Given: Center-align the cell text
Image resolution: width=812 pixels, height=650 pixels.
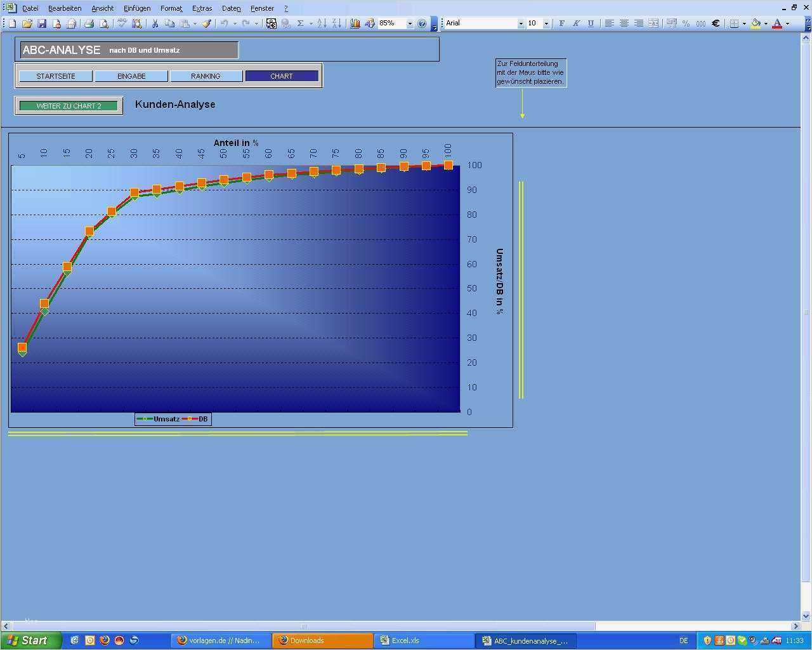Looking at the screenshot, I should (x=624, y=23).
